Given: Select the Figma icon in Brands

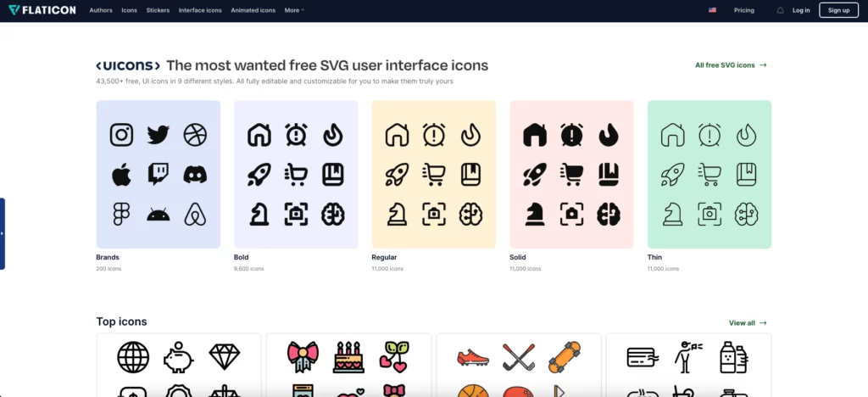Looking at the screenshot, I should point(121,214).
